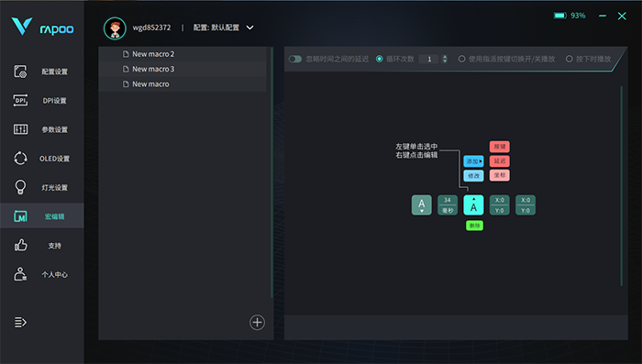
Task: Click the battery level icon
Action: coord(560,16)
